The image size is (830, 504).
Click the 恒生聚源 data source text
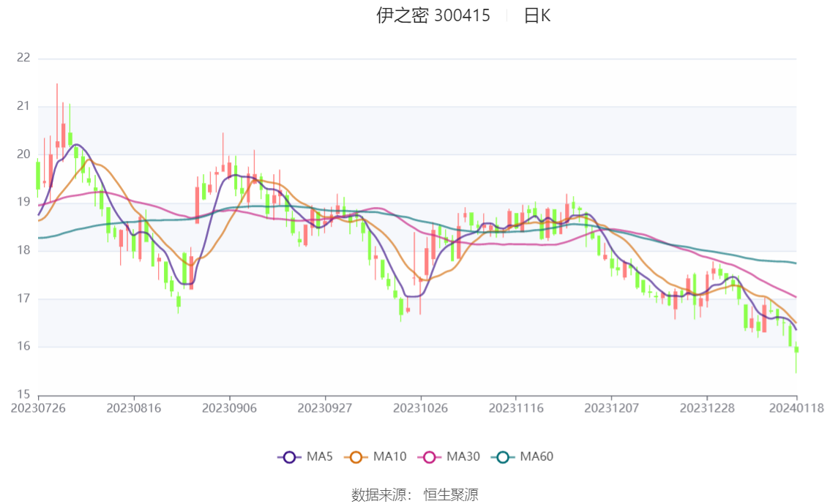450,495
